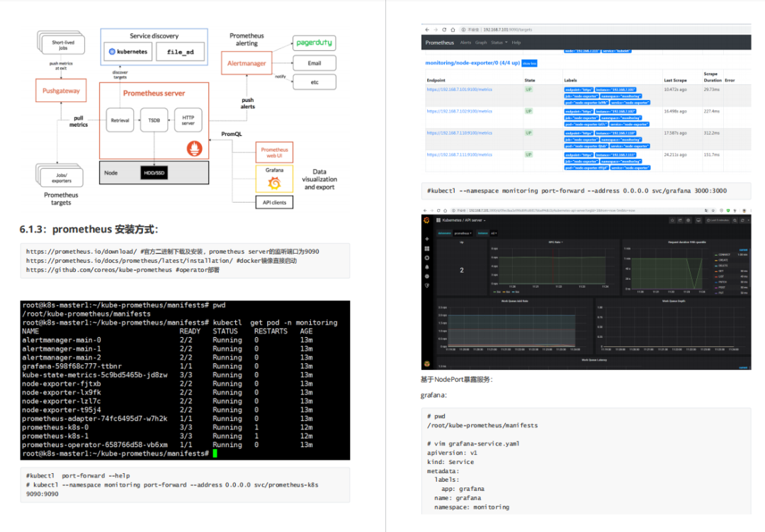This screenshot has width=765, height=532.
Task: Click the Grafana cycle view monitor icon
Action: pos(698,220)
